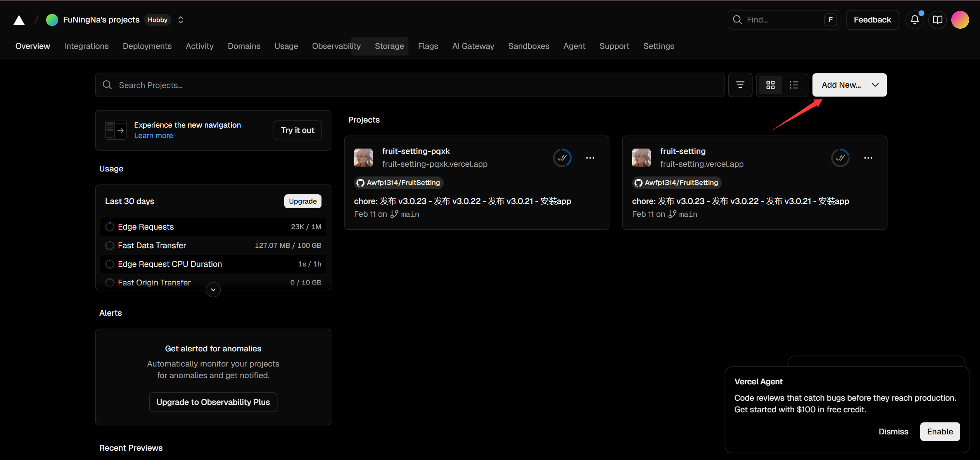Switch to the Usage tab
The width and height of the screenshot is (980, 460).
(x=286, y=46)
